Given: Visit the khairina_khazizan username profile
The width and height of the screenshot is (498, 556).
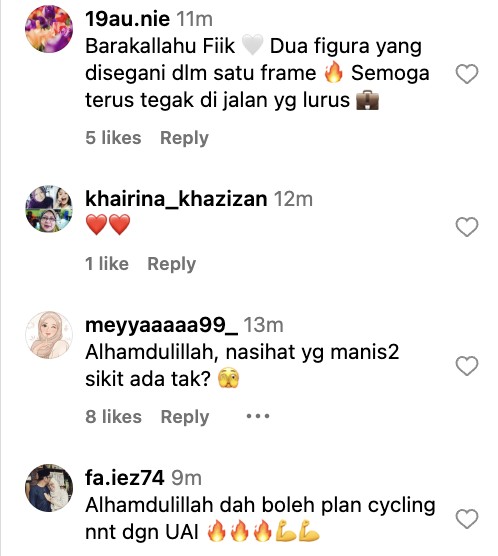Looking at the screenshot, I should click(x=176, y=199).
